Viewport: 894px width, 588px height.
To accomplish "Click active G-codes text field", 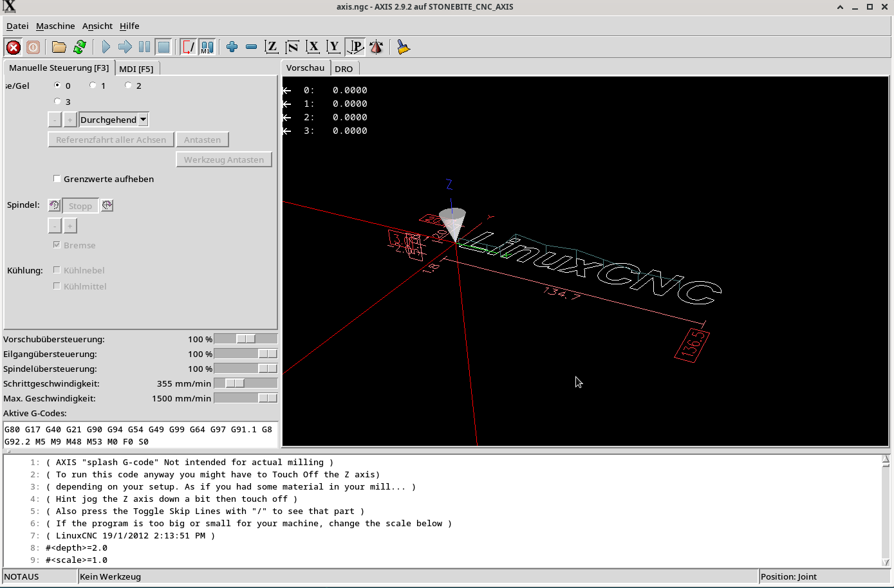I will point(140,436).
